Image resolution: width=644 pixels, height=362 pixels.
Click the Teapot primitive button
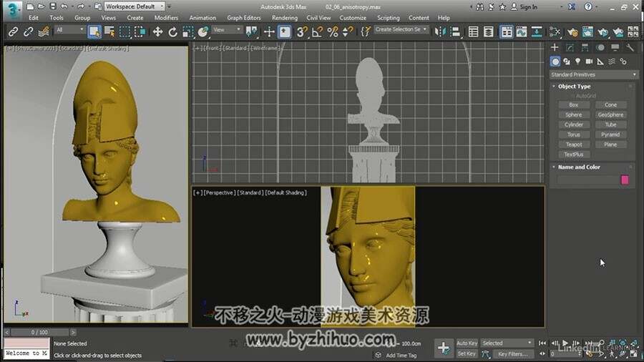pos(574,145)
